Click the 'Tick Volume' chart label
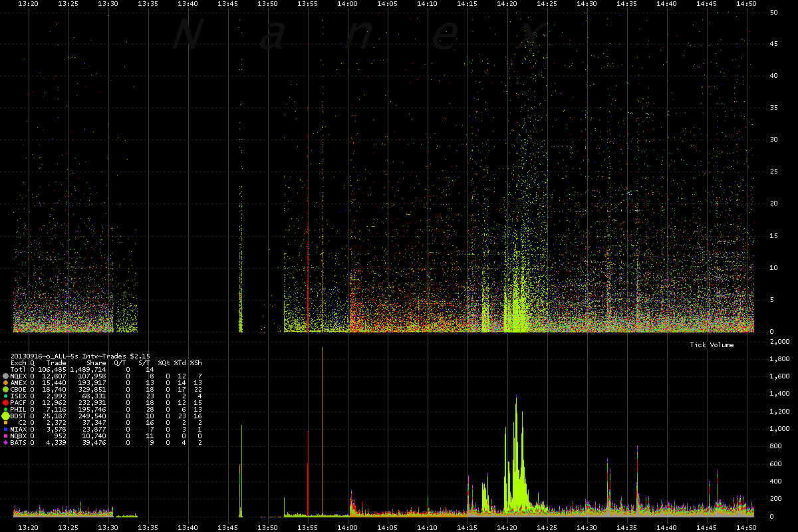 point(712,344)
